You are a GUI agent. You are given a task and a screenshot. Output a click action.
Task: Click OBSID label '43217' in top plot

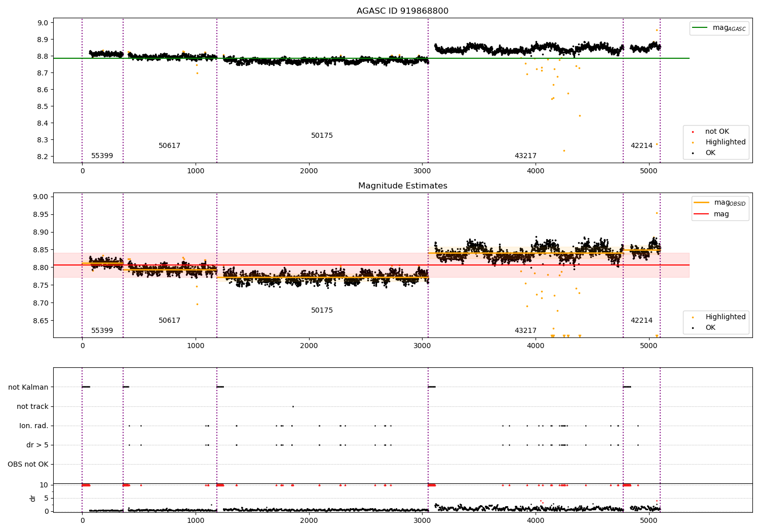coord(525,156)
